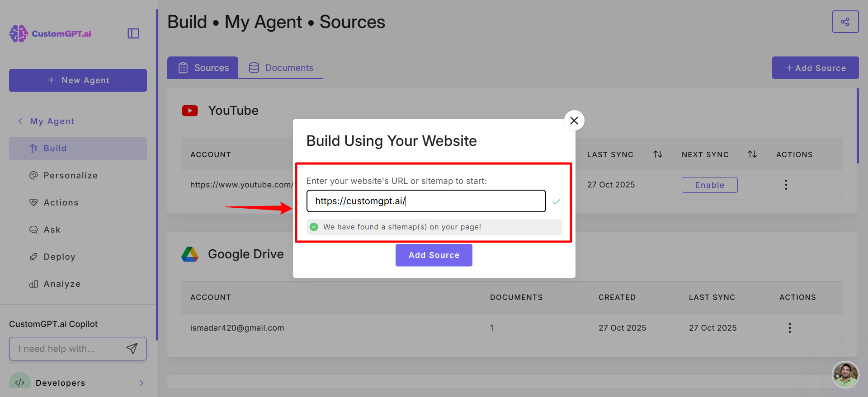
Task: Click the My Agent link in sidebar
Action: coord(52,121)
